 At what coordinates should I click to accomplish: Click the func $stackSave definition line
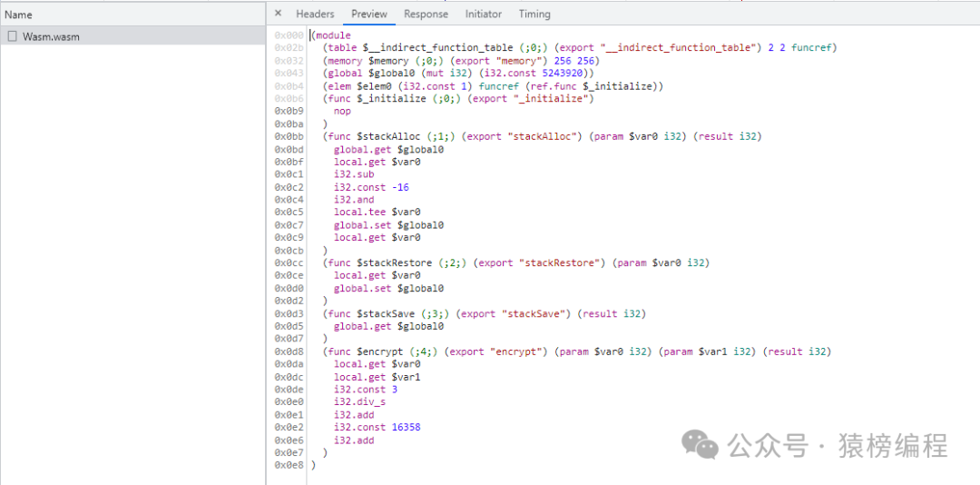485,313
